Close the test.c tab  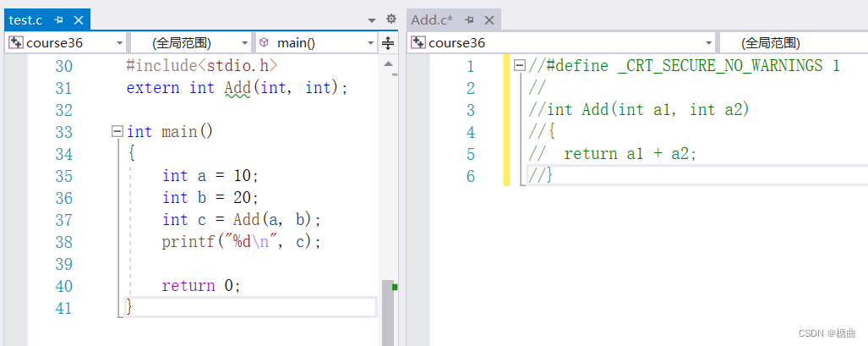click(x=78, y=20)
